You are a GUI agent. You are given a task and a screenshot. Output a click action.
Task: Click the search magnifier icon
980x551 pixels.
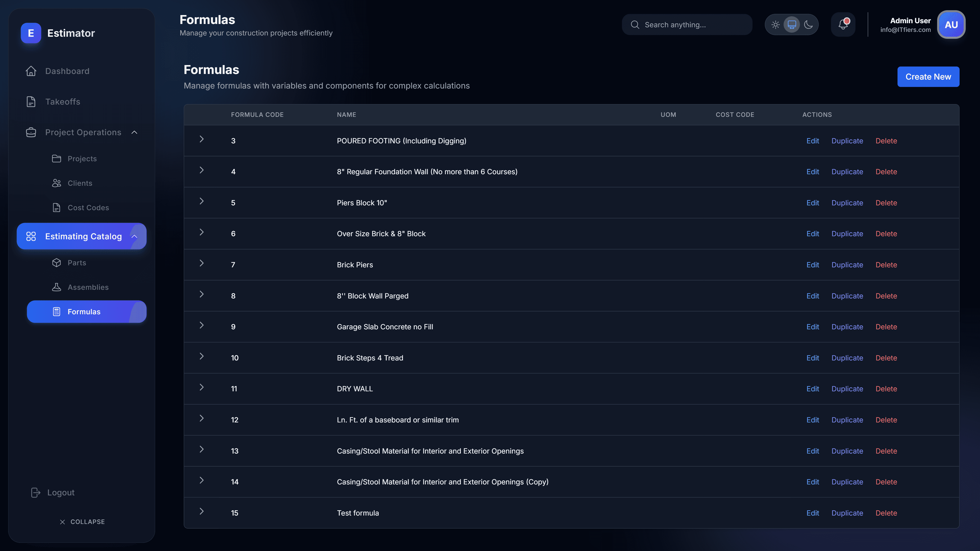pos(635,25)
